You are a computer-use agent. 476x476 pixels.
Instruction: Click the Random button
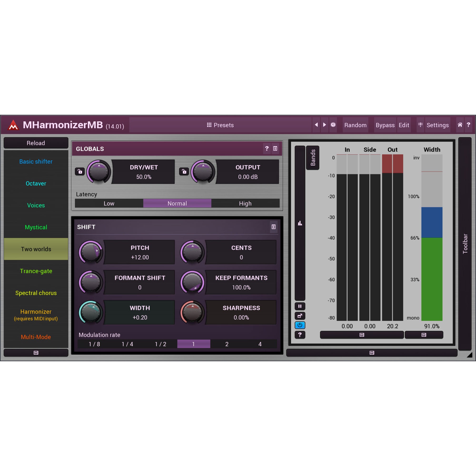355,125
